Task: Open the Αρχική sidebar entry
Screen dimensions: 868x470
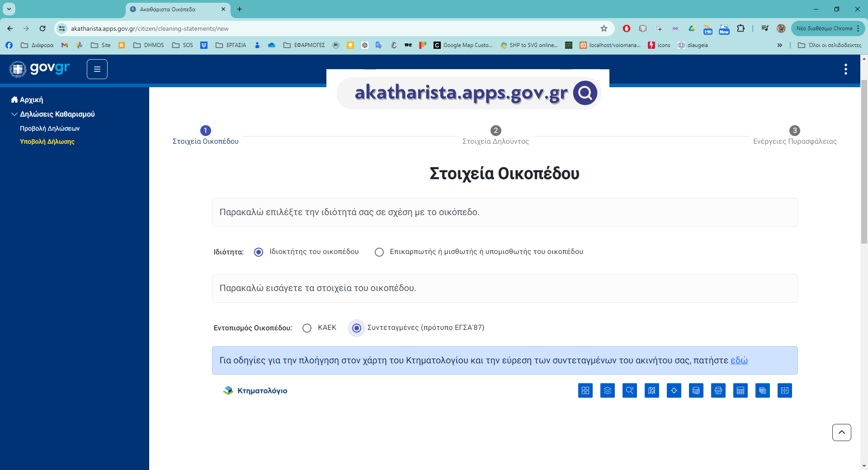Action: tap(30, 99)
